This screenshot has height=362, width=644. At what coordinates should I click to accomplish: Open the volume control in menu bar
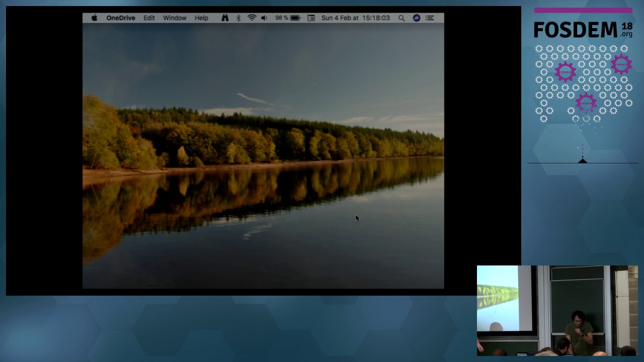264,18
